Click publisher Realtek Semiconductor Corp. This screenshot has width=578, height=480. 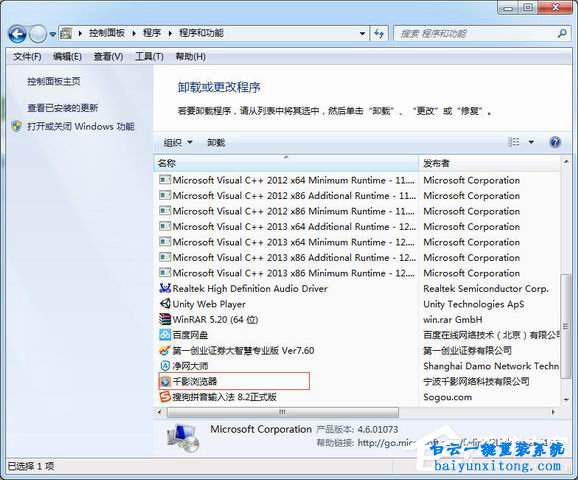(486, 289)
